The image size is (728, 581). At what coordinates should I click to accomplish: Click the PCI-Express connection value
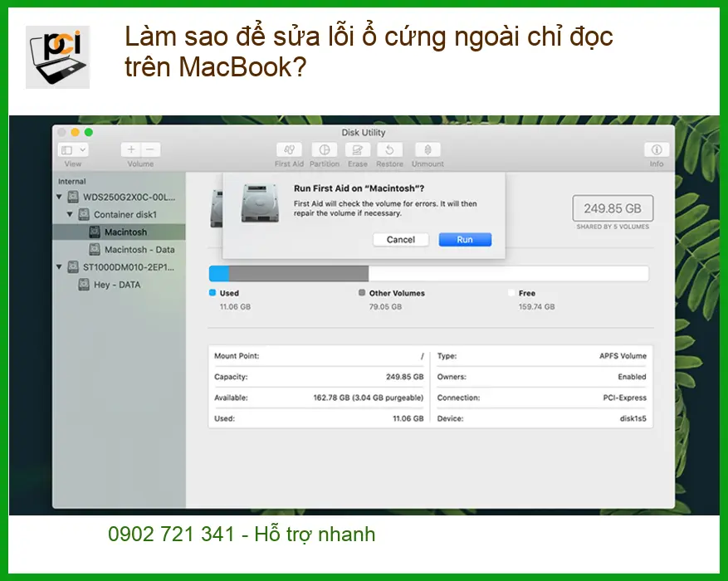click(x=624, y=398)
